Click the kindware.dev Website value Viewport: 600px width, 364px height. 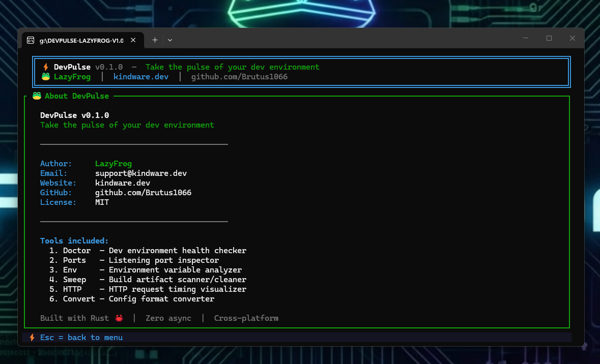(123, 183)
